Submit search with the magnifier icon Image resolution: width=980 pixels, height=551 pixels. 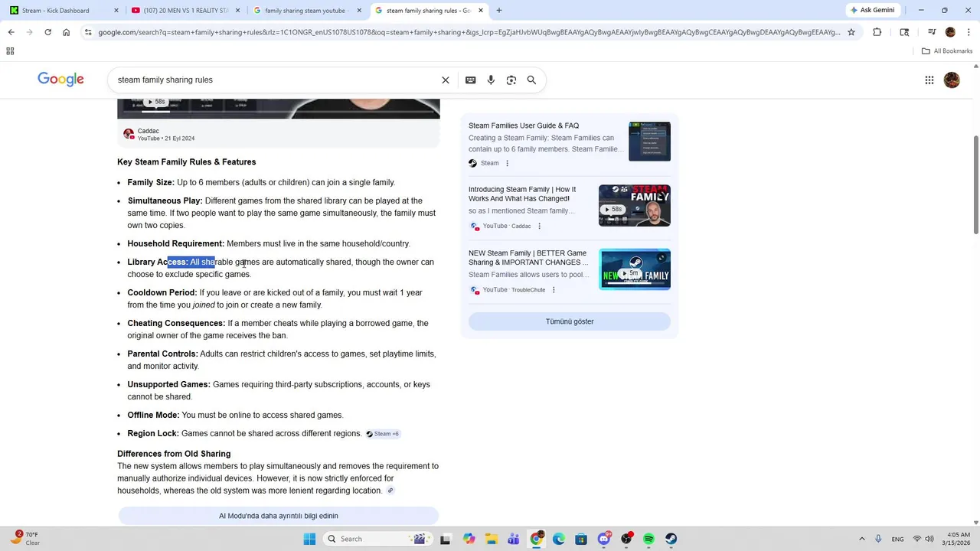tap(531, 80)
